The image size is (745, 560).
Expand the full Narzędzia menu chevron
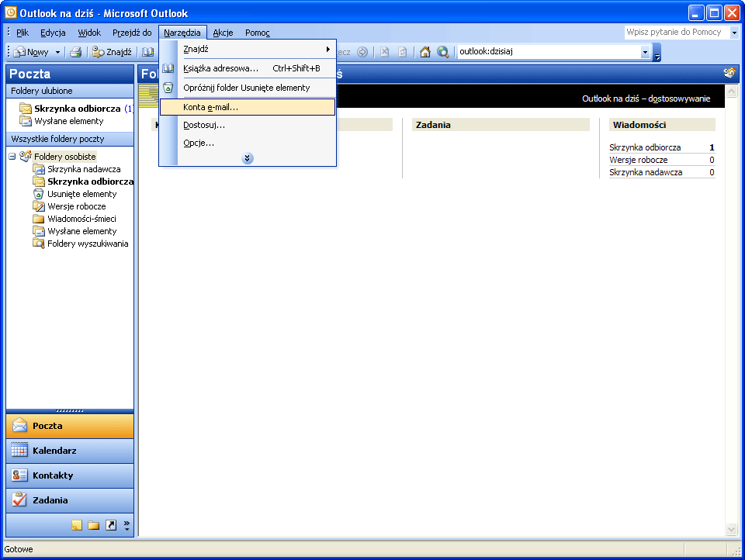pos(247,158)
